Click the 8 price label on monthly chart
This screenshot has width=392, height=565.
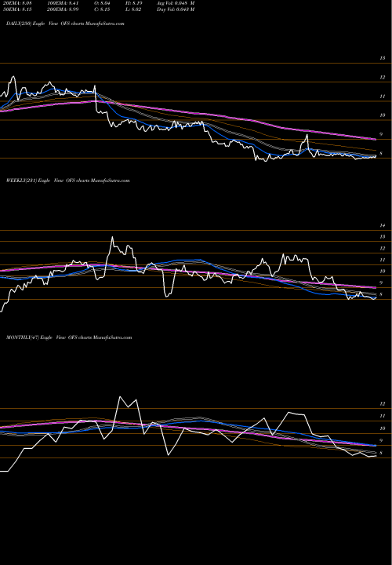381,454
